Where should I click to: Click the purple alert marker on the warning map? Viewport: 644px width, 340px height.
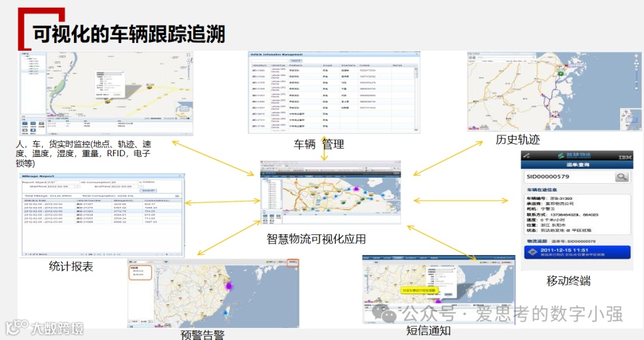click(229, 285)
